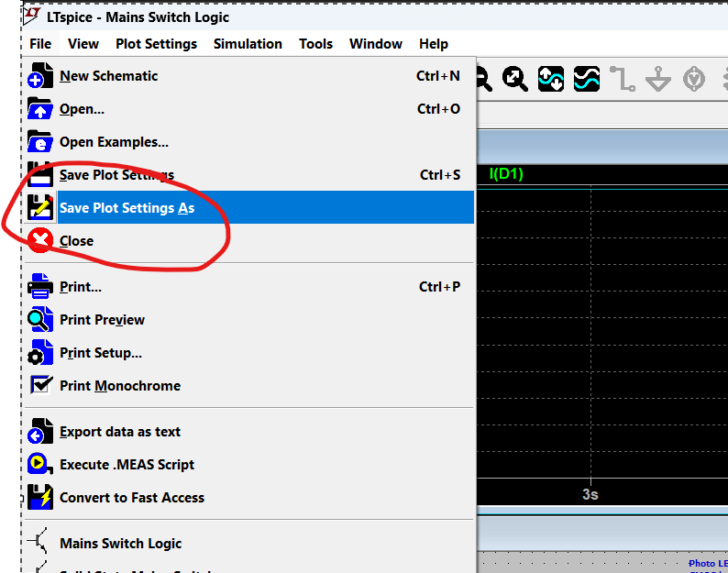Screen dimensions: 728x573
Task: Click the Save Plot Settings As pencil icon
Action: (40, 207)
